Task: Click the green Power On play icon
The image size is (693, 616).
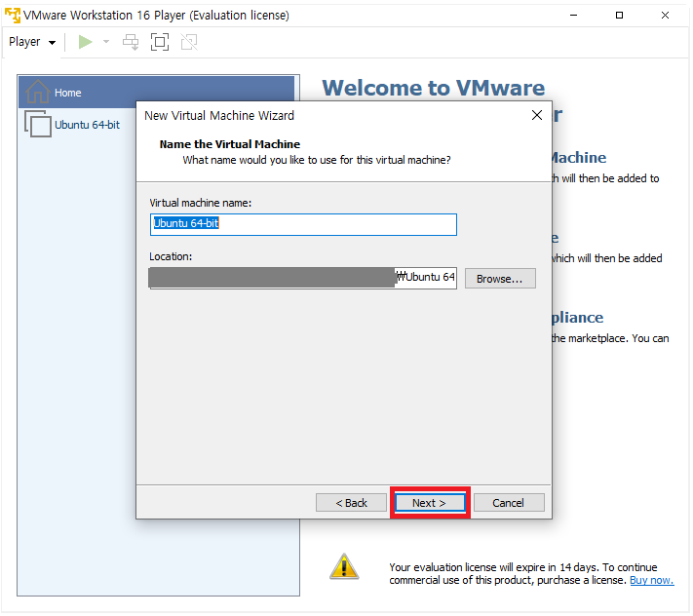Action: (x=85, y=42)
